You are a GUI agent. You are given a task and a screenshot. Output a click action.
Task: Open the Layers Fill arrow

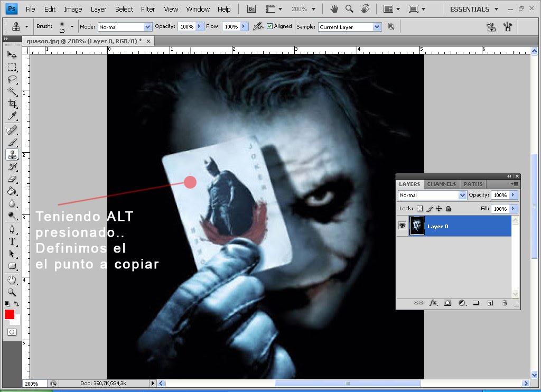tap(513, 209)
